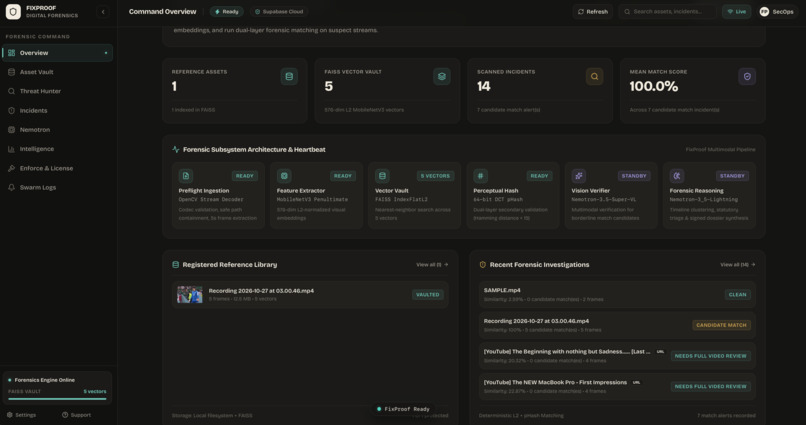Click the Swarm Logs bell icon
This screenshot has width=806, height=425.
(11, 188)
